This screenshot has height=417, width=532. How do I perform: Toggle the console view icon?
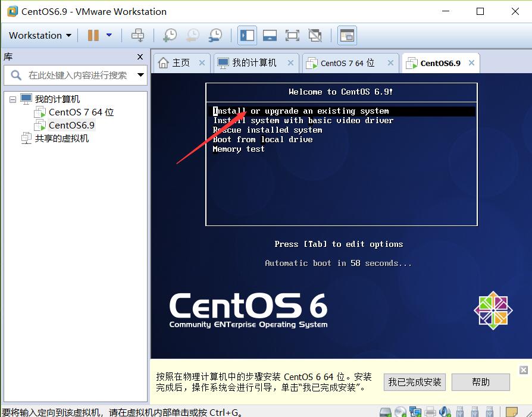pos(347,35)
